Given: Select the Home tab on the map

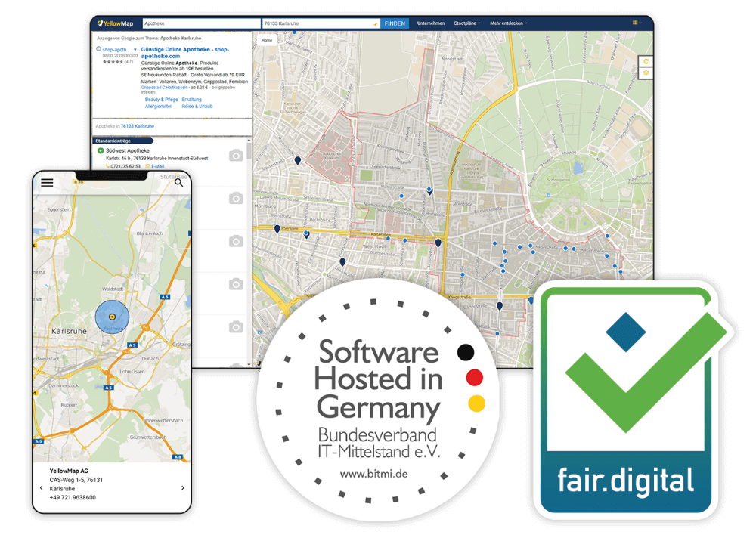Looking at the screenshot, I should (267, 41).
